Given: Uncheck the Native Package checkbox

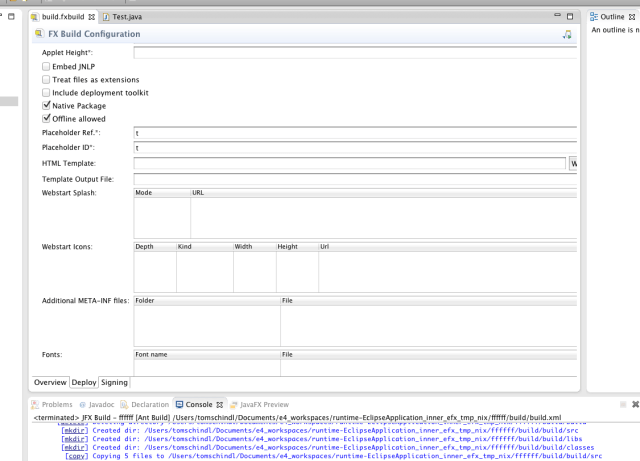Looking at the screenshot, I should (46, 105).
